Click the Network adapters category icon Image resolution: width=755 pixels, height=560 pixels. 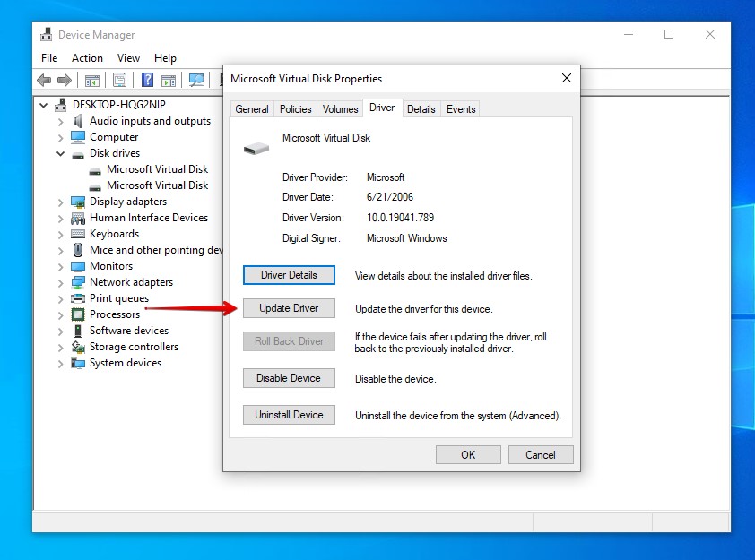(x=77, y=282)
